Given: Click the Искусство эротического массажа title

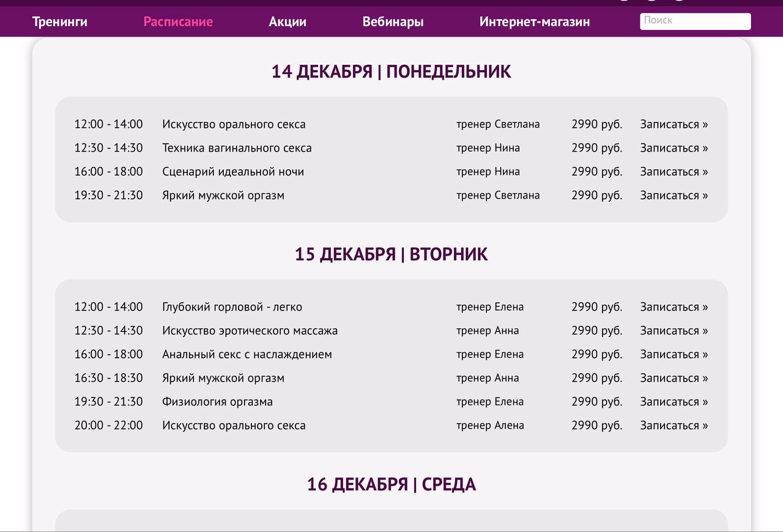Looking at the screenshot, I should click(250, 331).
